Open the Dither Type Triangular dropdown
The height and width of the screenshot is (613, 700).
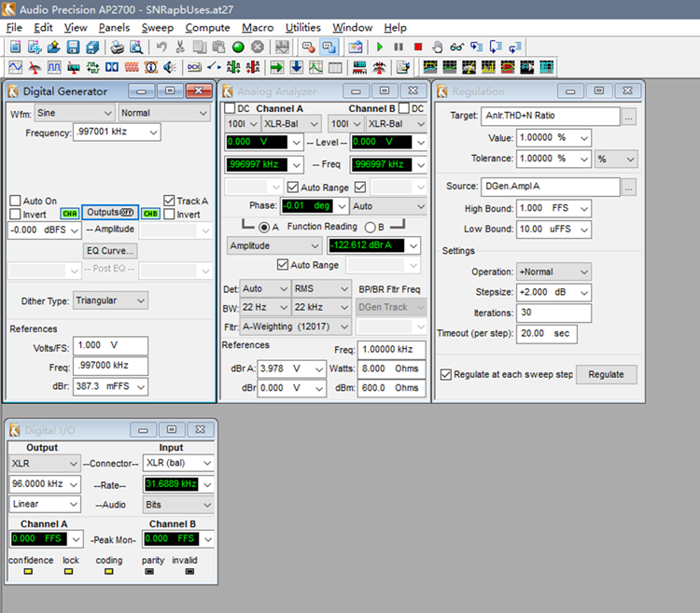click(110, 300)
